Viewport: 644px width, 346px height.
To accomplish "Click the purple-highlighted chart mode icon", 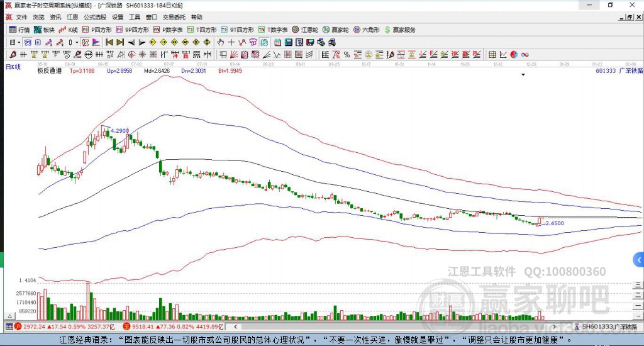I will 28,42.
